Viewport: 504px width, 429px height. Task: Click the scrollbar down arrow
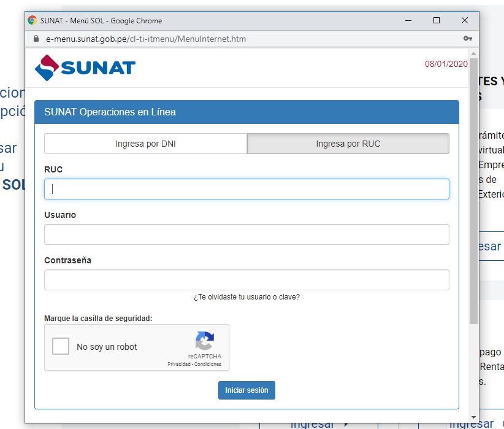[x=473, y=417]
